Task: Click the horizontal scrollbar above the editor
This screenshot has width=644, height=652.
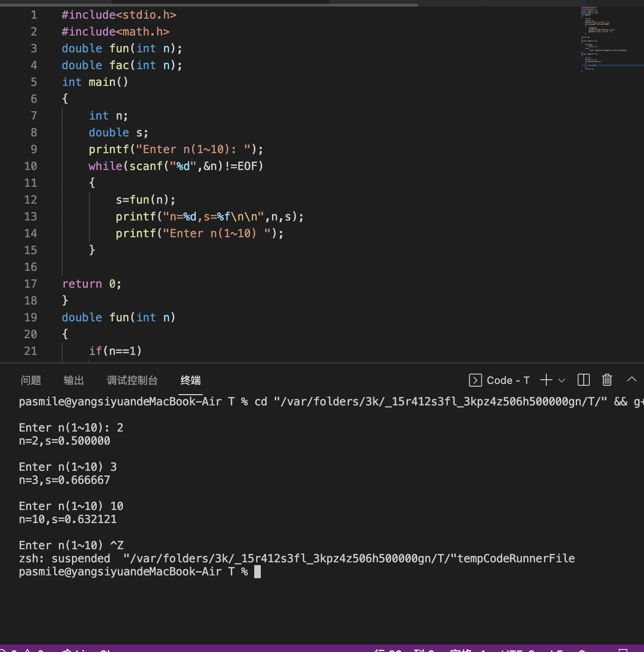Action: 209,5
